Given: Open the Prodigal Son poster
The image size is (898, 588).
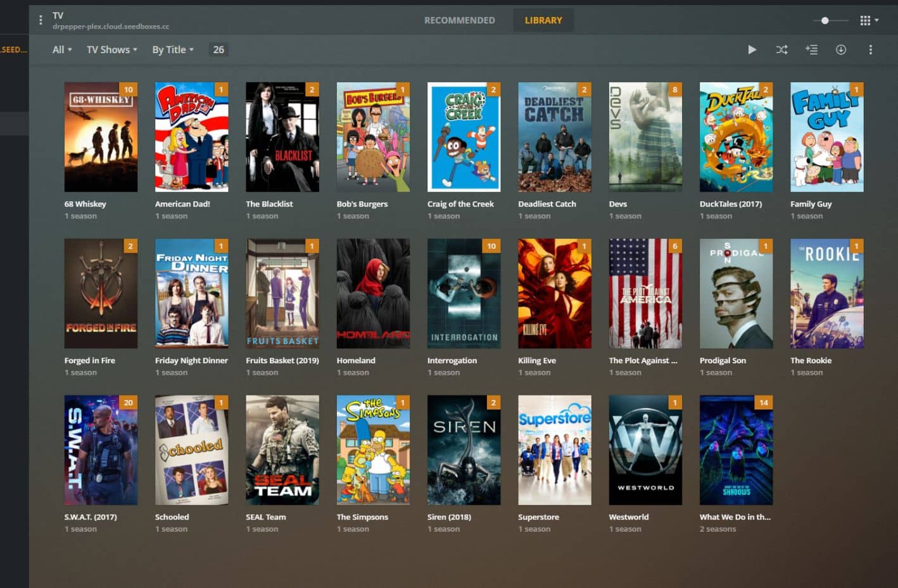Looking at the screenshot, I should click(x=737, y=293).
